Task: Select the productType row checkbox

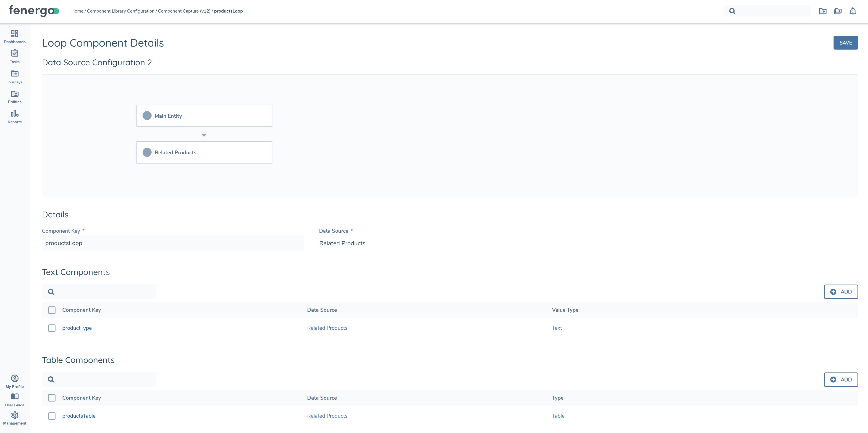Action: [52, 328]
